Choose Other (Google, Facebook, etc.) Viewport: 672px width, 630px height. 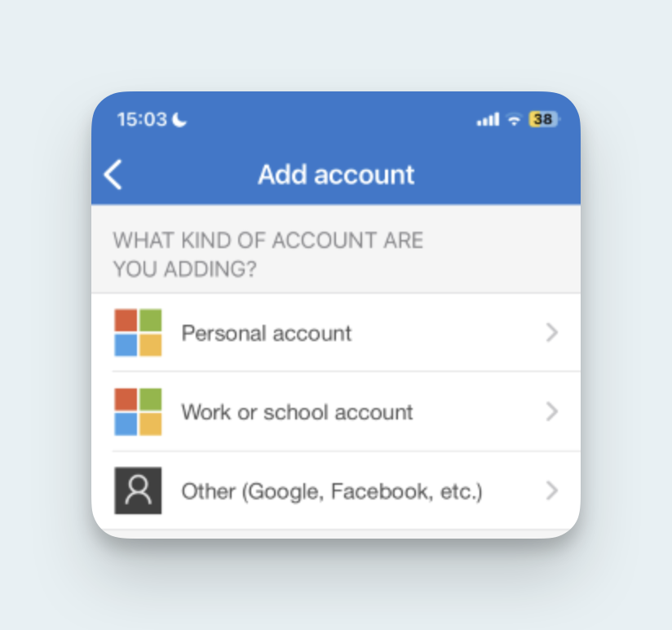(336, 490)
